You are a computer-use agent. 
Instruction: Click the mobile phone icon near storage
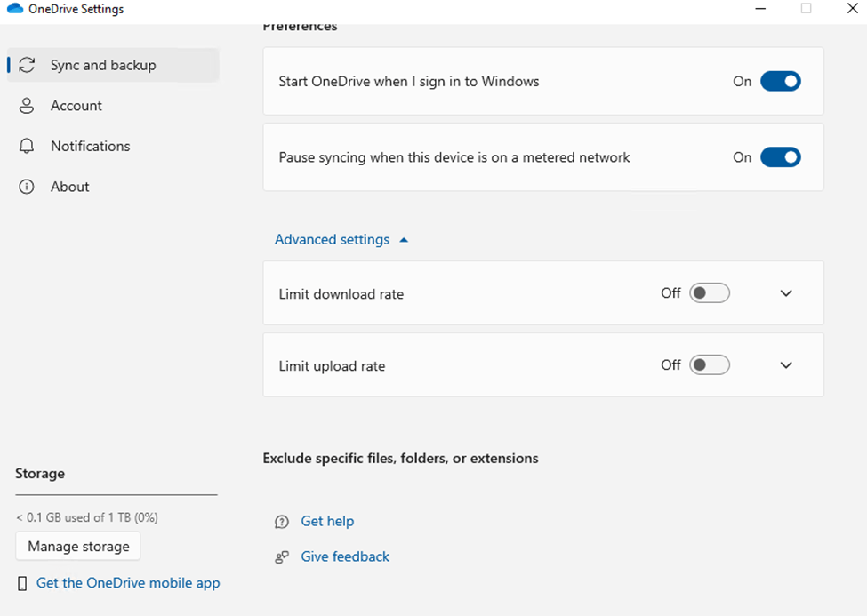pyautogui.click(x=22, y=583)
